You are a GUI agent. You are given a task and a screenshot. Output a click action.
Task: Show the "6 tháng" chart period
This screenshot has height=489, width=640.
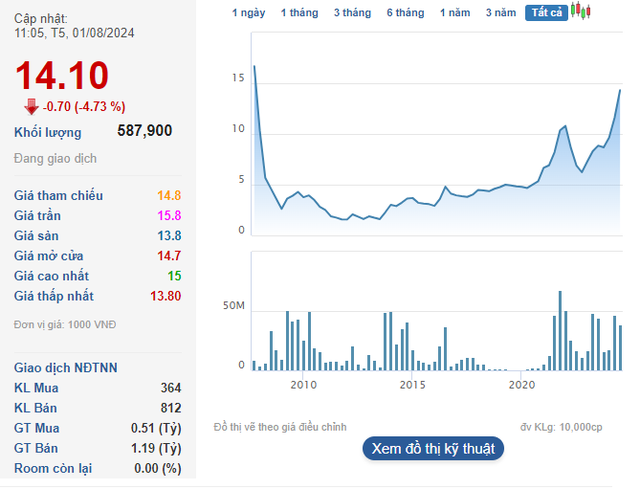[405, 13]
